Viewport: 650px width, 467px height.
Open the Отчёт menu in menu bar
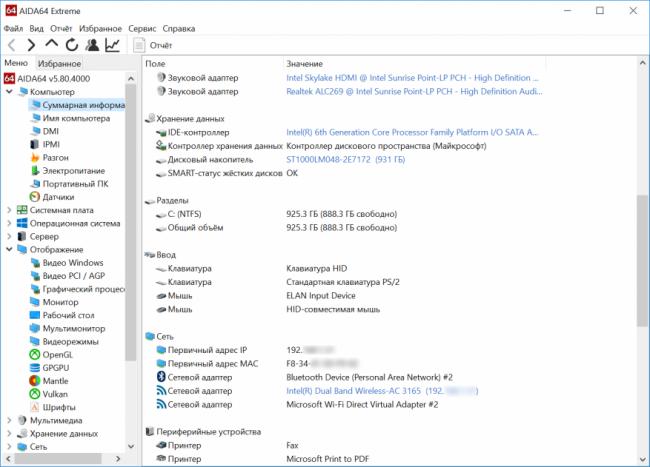coord(61,29)
